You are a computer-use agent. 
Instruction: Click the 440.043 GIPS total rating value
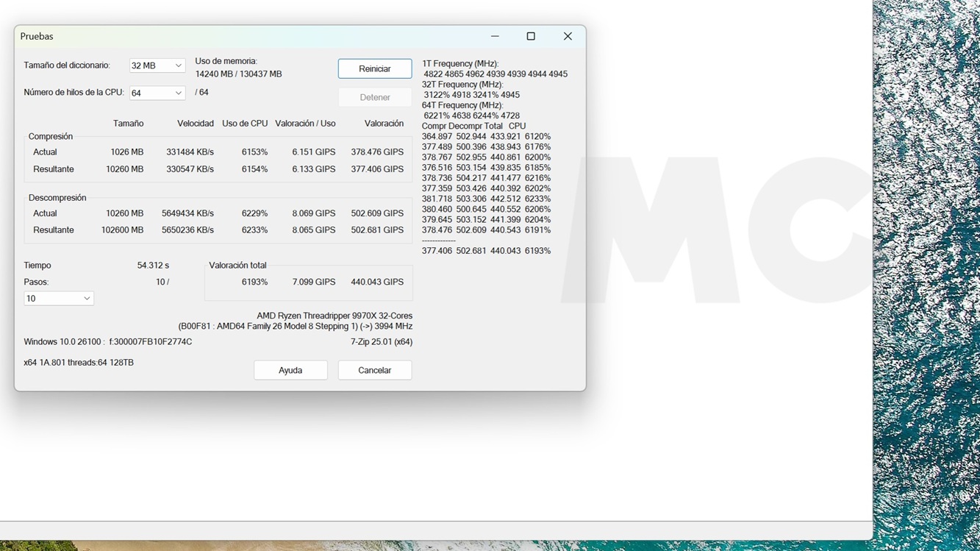tap(376, 282)
